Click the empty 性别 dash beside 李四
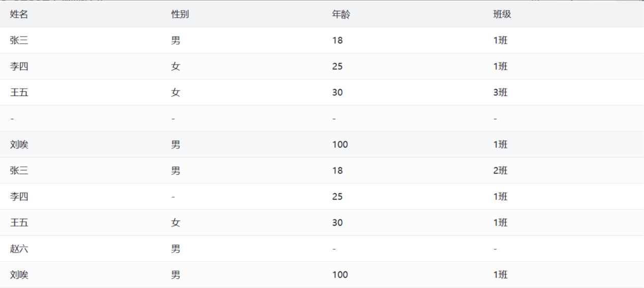This screenshot has width=644, height=288. (173, 197)
